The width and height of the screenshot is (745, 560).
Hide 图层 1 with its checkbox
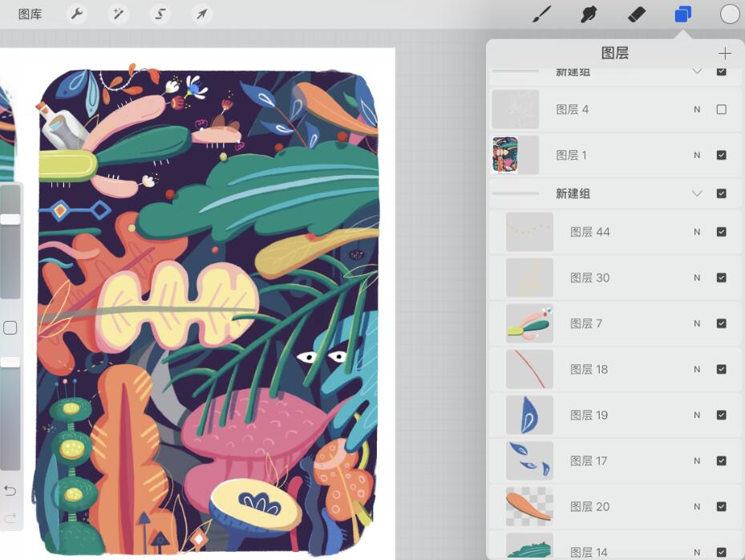pyautogui.click(x=721, y=155)
